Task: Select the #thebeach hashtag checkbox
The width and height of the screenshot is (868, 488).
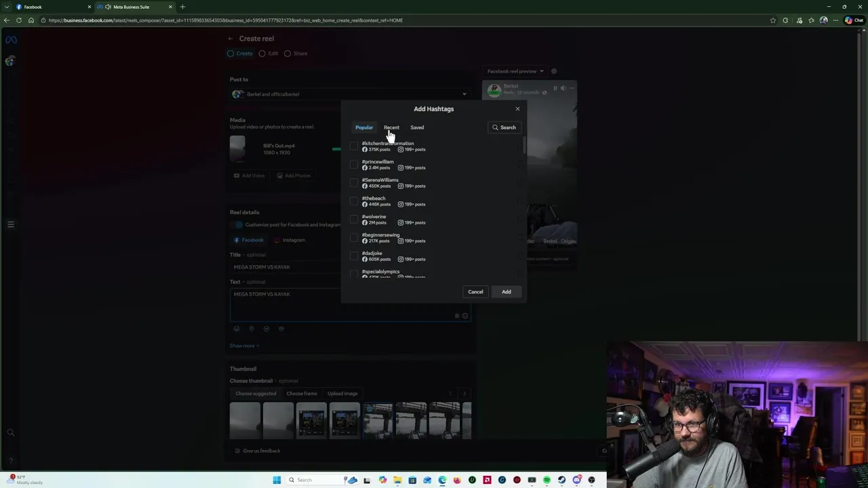Action: point(354,201)
